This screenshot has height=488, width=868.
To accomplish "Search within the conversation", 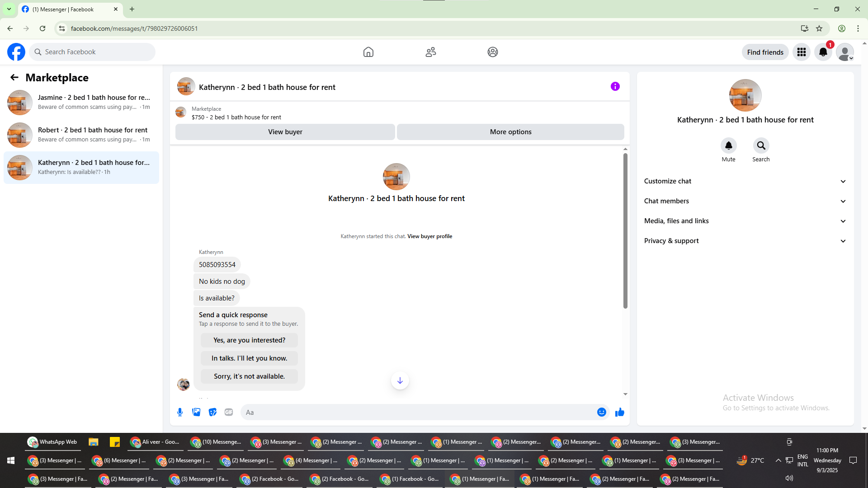I will click(x=761, y=145).
